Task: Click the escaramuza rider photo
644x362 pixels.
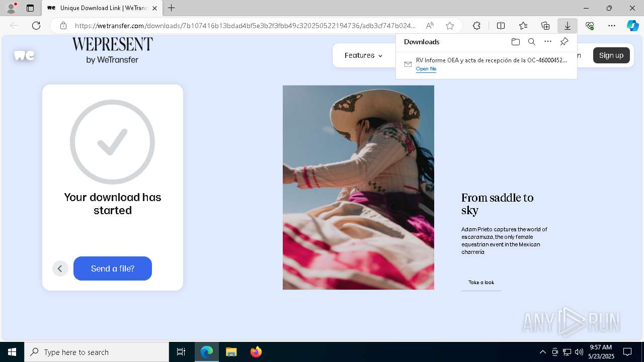Action: (x=358, y=188)
